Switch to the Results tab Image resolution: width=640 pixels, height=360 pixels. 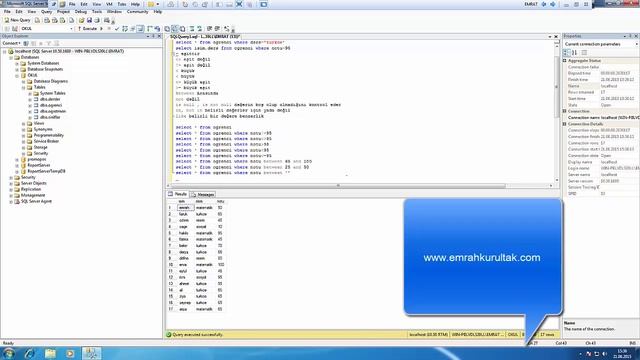point(178,194)
